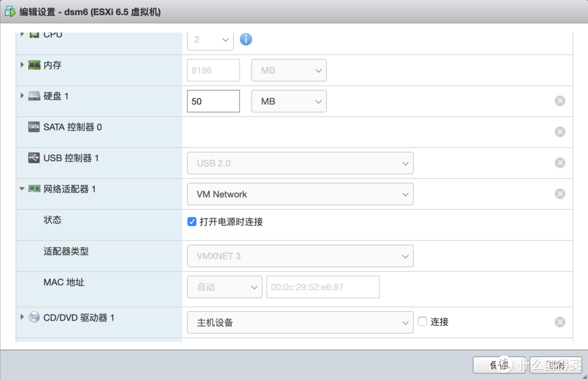This screenshot has height=379, width=588.
Task: Collapse the 网络适配器 1 section
Action: (22, 189)
